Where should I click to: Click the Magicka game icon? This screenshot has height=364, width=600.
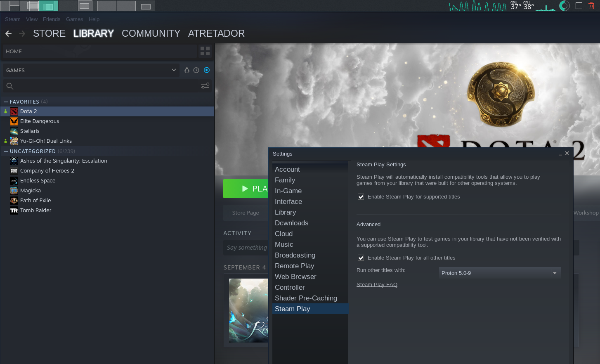point(14,191)
